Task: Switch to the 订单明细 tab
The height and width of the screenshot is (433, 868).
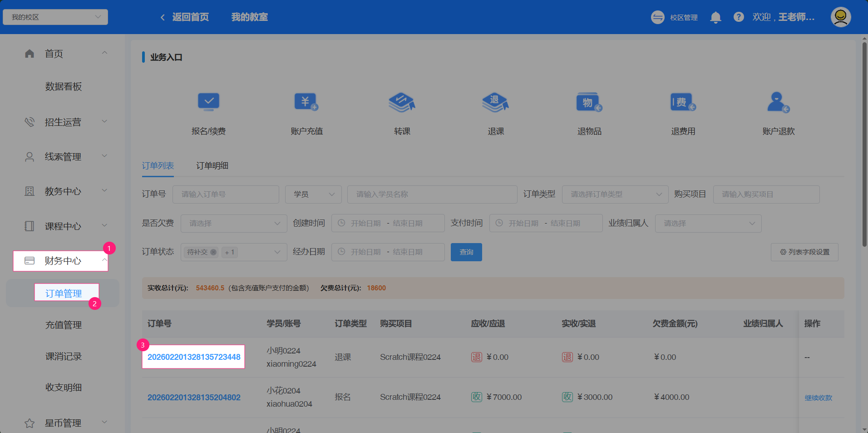Action: [x=212, y=166]
